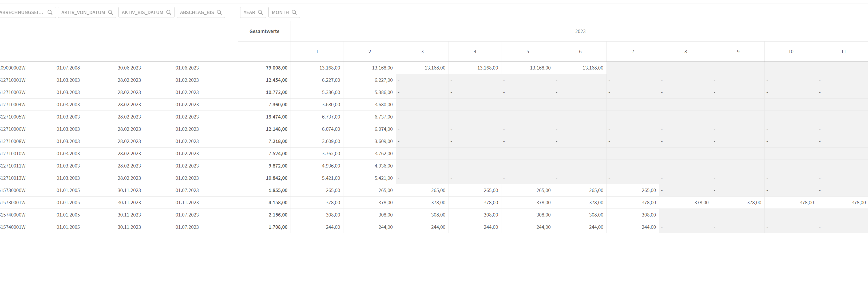The height and width of the screenshot is (294, 868).
Task: Click search icon on ABSCHLAG_BIS
Action: (219, 13)
